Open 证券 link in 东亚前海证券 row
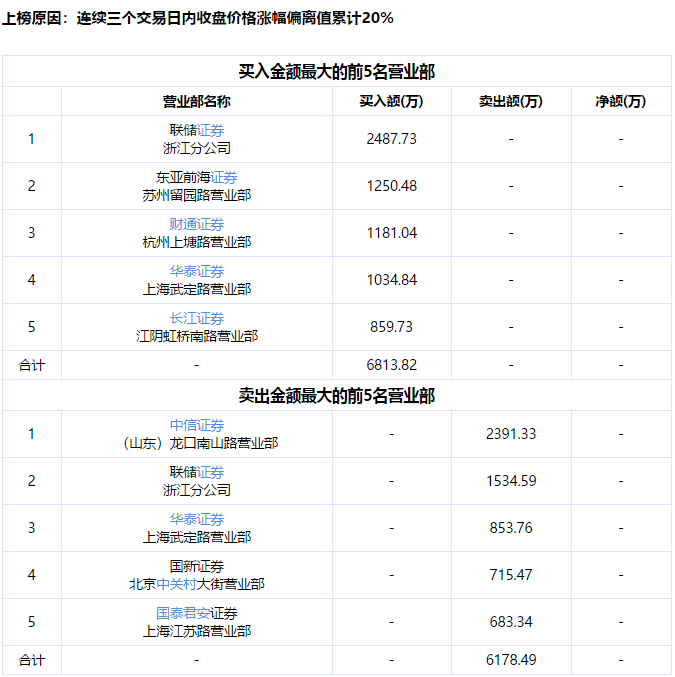675x677 pixels. pyautogui.click(x=224, y=177)
